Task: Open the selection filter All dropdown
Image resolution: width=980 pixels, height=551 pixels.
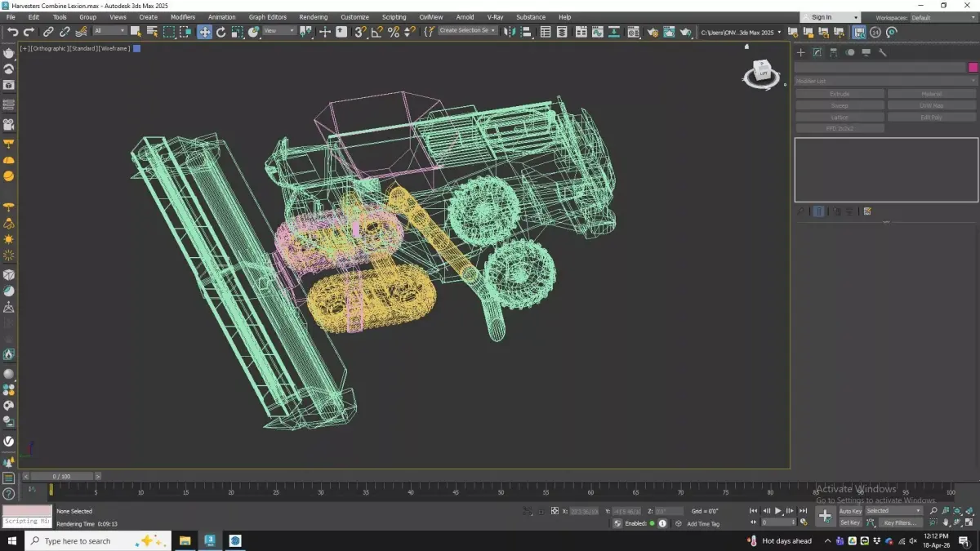Action: 109,31
